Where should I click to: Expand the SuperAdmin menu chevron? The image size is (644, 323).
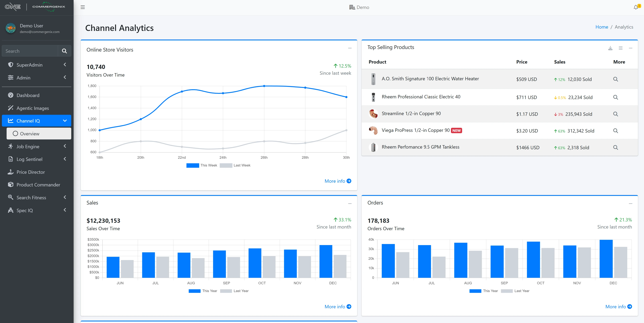pyautogui.click(x=65, y=65)
